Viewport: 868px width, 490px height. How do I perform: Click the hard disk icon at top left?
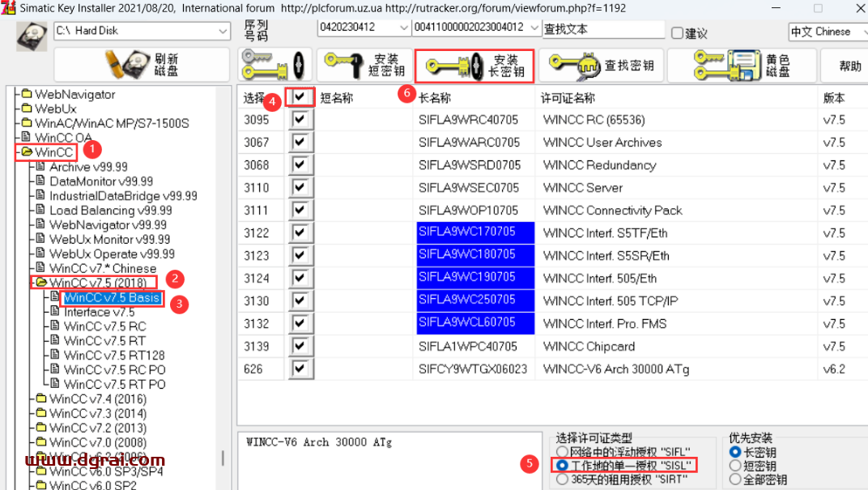(x=31, y=36)
